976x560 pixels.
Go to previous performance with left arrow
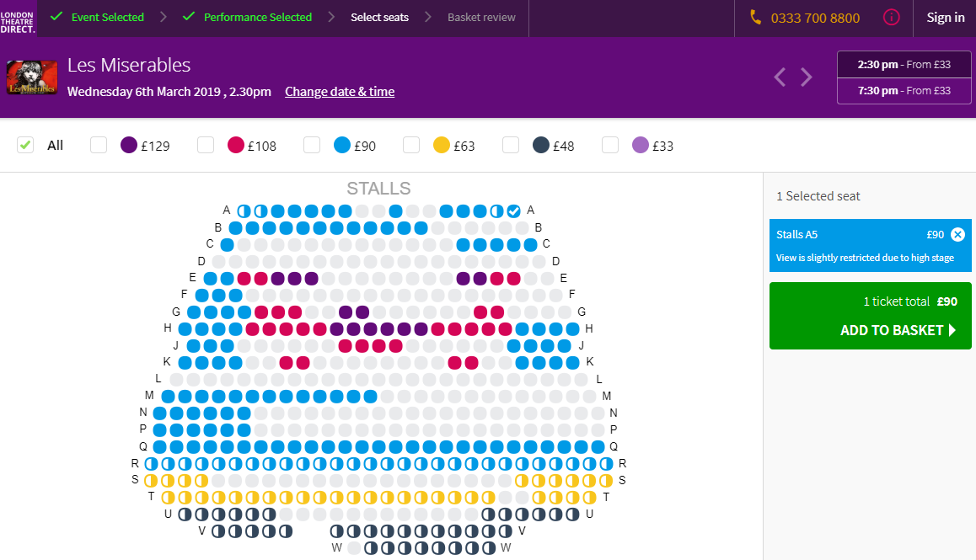[780, 77]
